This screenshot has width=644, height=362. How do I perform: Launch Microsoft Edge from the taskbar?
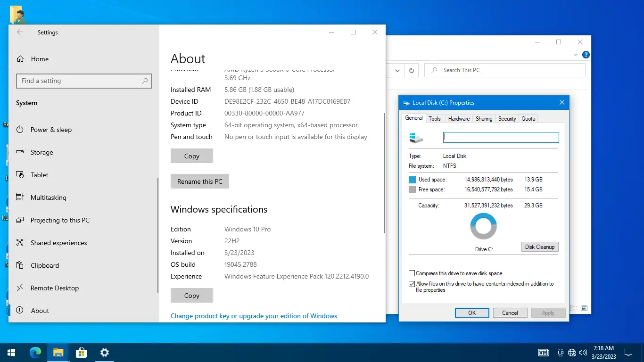coord(35,352)
